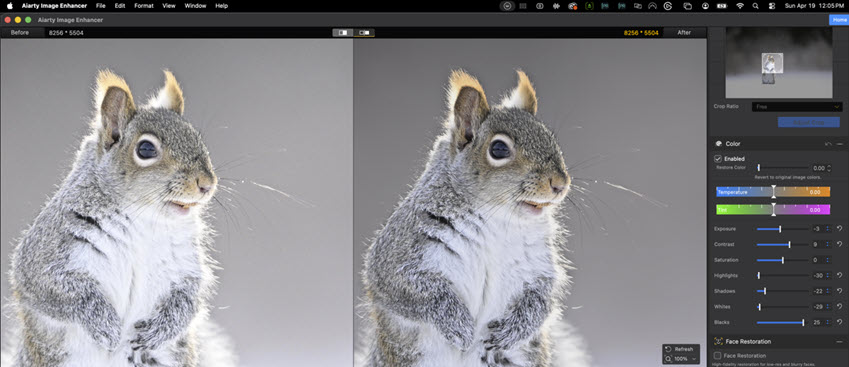Click the Exposure value field showing -3
Image resolution: width=849 pixels, height=367 pixels.
point(818,229)
